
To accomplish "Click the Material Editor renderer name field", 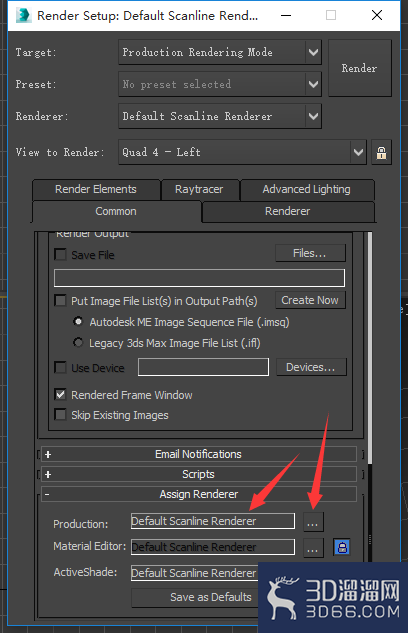I will pos(213,547).
